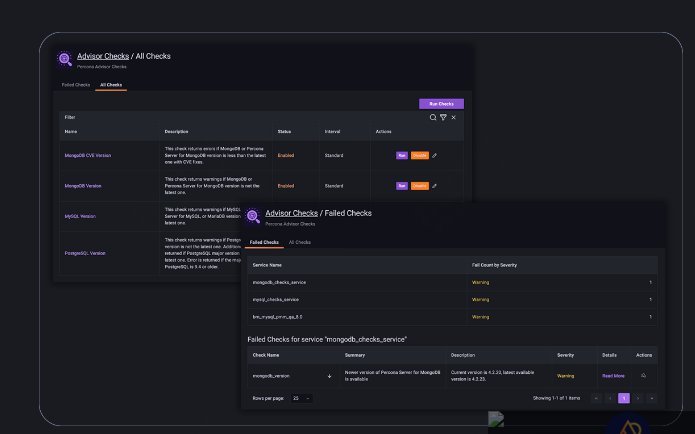Viewport: 695px width, 434px height.
Task: Run the MongoDB CVE Version check
Action: (x=402, y=155)
